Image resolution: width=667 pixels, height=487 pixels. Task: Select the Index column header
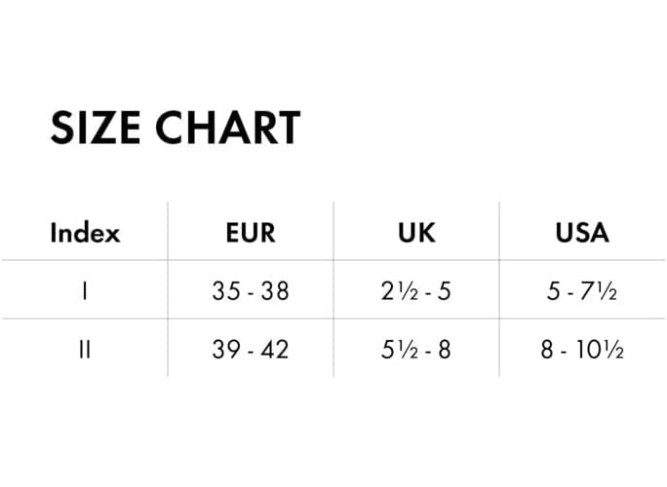click(x=85, y=233)
